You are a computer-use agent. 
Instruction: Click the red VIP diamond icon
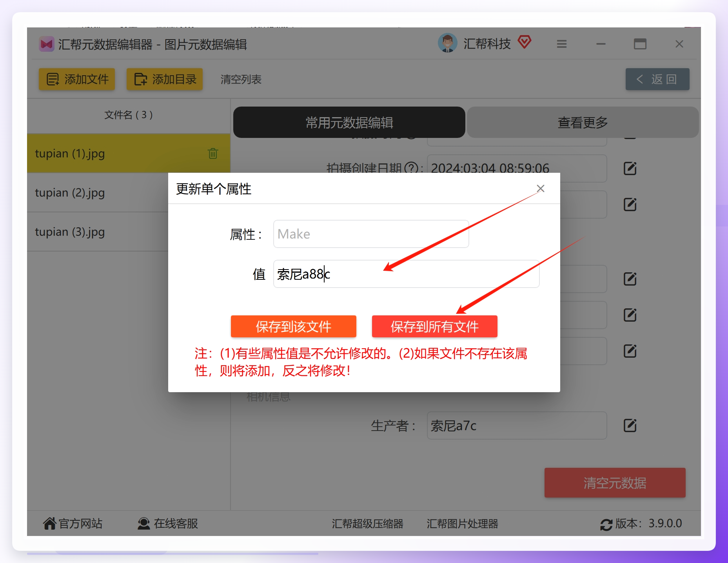tap(525, 42)
